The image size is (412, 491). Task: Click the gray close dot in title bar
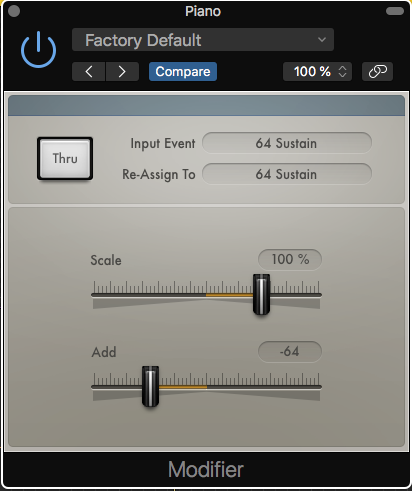click(x=14, y=11)
